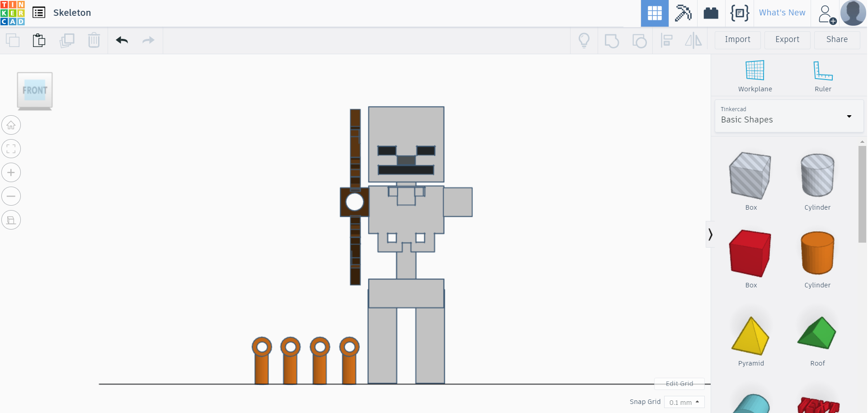The image size is (868, 413).
Task: Group the selected shapes
Action: click(612, 40)
